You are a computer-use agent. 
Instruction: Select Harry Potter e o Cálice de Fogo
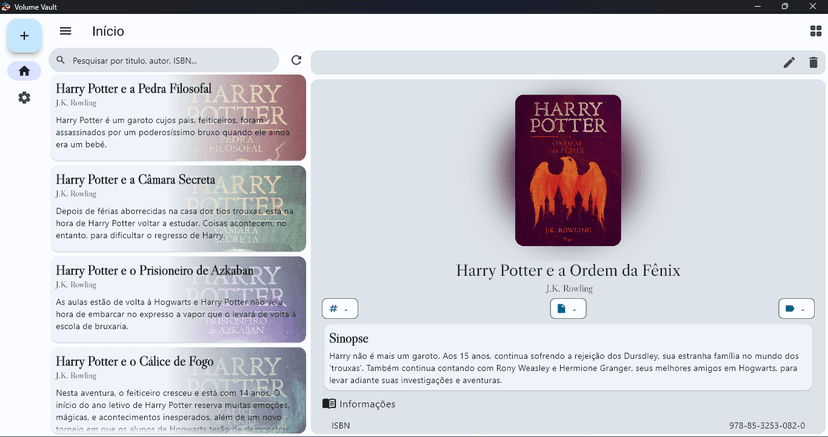click(178, 390)
